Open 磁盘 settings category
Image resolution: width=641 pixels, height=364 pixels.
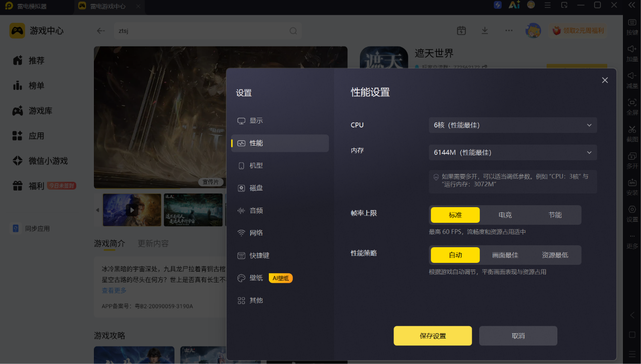pyautogui.click(x=280, y=188)
